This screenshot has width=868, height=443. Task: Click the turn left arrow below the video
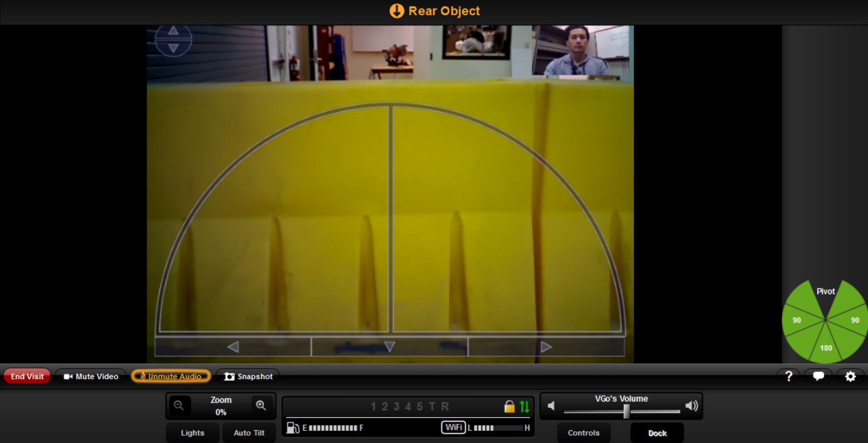[233, 347]
